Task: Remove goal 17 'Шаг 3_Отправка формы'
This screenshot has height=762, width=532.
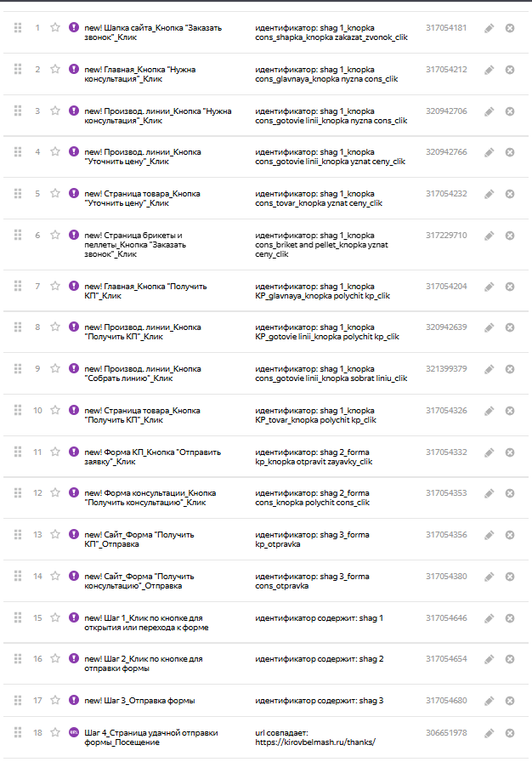Action: [x=510, y=701]
